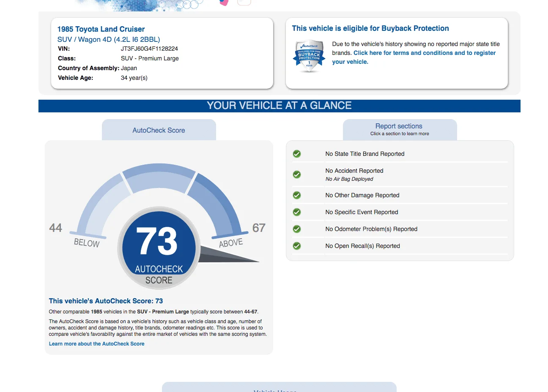Open No Open Recall(s) Reported section
Screen dimensions: 548x392
362,246
